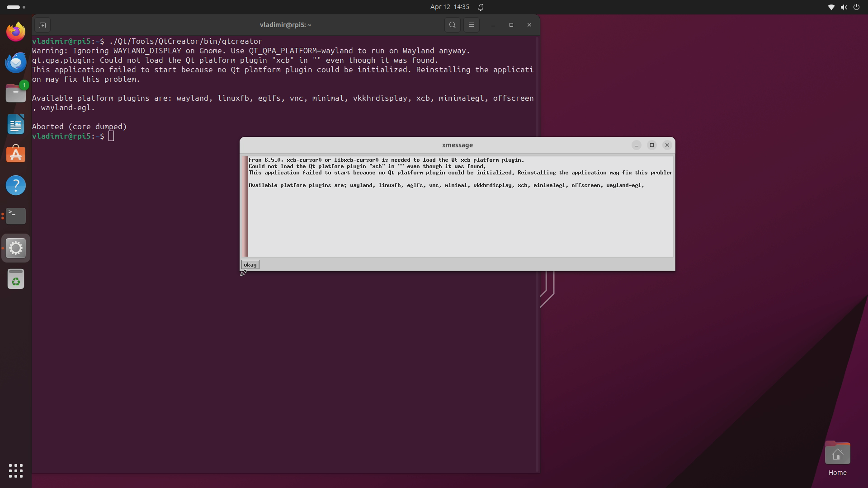The width and height of the screenshot is (868, 488).
Task: Launch Thunderbird mail from the dock
Action: click(x=16, y=62)
